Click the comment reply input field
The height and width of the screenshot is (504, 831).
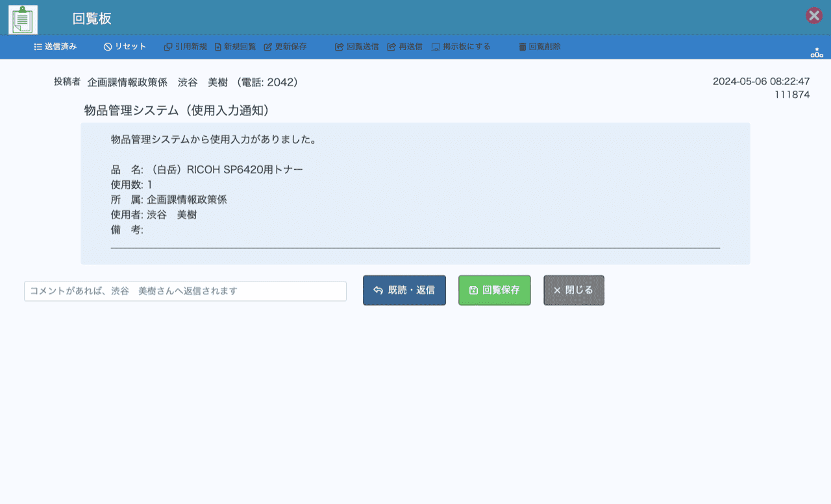click(185, 291)
